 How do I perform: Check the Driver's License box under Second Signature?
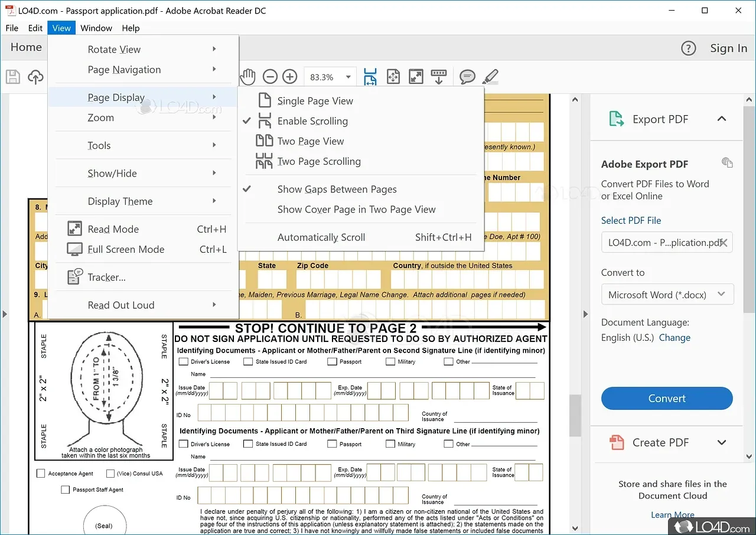(x=184, y=361)
